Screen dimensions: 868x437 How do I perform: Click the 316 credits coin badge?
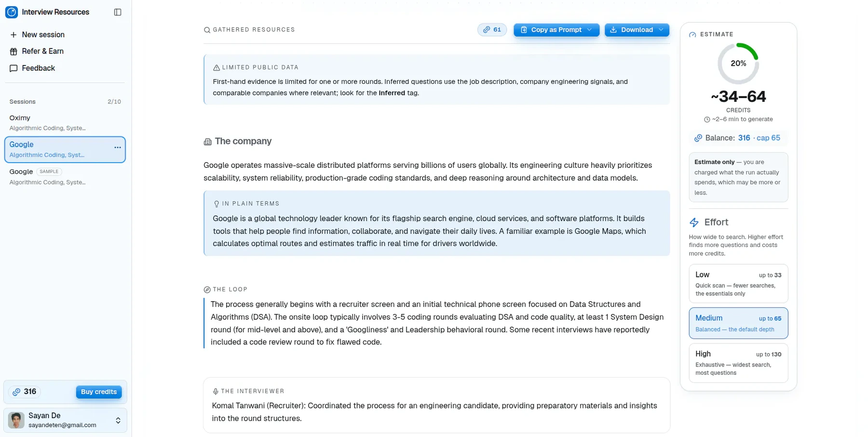25,392
